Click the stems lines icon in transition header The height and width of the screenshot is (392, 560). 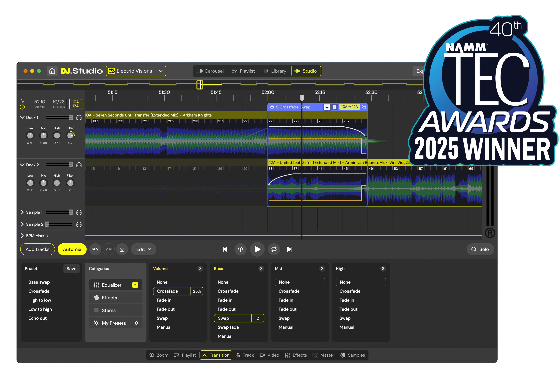334,107
